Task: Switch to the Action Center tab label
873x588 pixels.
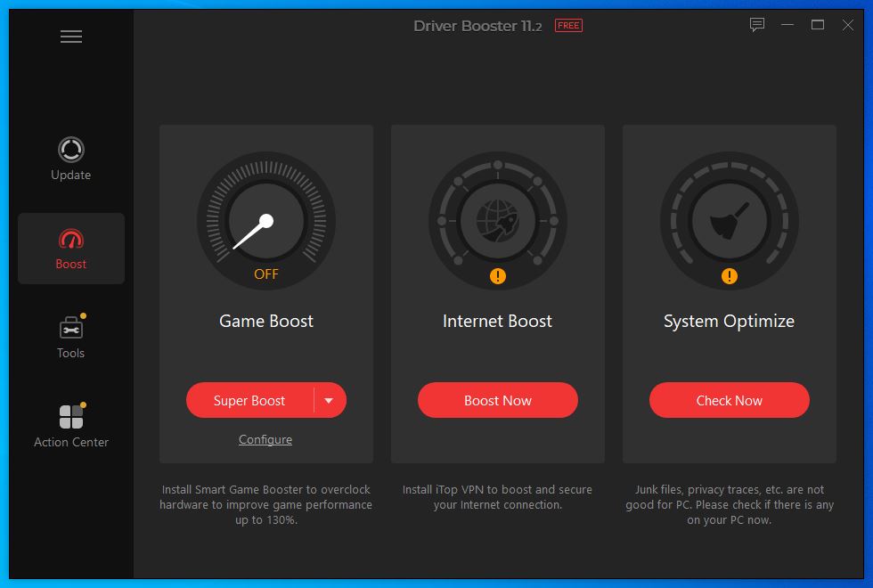Action: [x=71, y=442]
